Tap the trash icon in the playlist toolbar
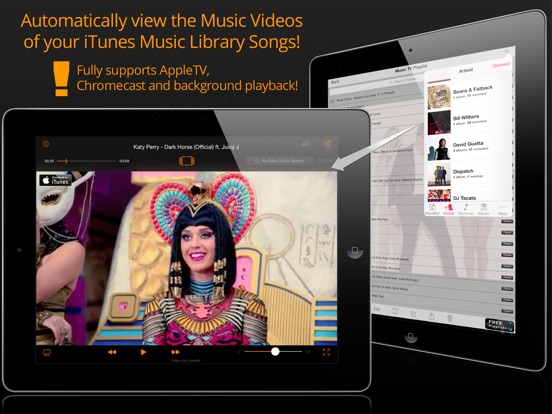The height and width of the screenshot is (414, 552). [x=449, y=318]
